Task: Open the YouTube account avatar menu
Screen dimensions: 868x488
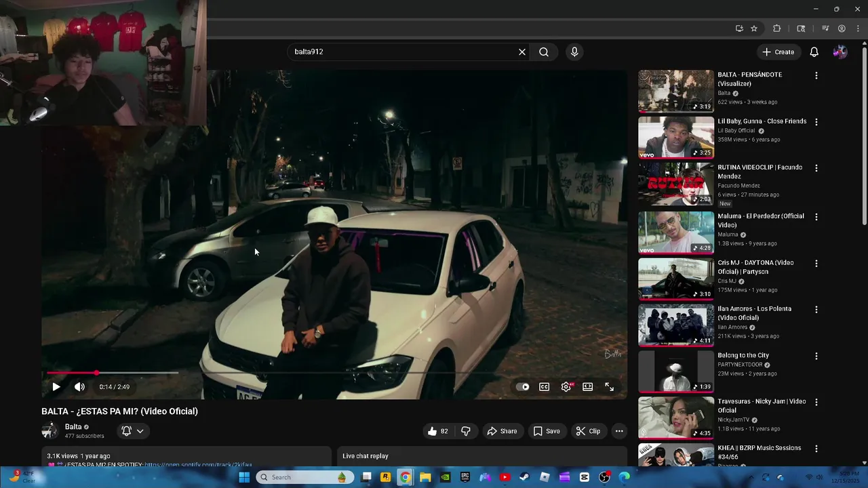Action: [840, 52]
